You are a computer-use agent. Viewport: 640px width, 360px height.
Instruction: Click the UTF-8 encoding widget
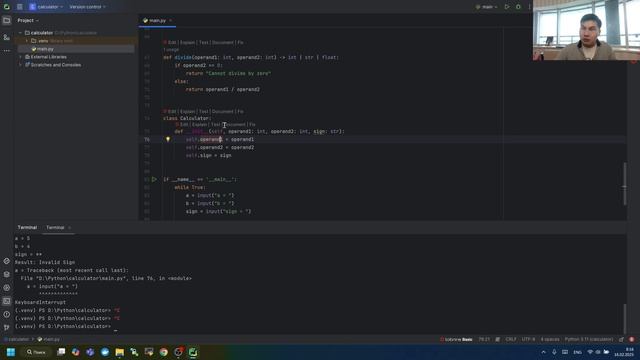point(528,339)
